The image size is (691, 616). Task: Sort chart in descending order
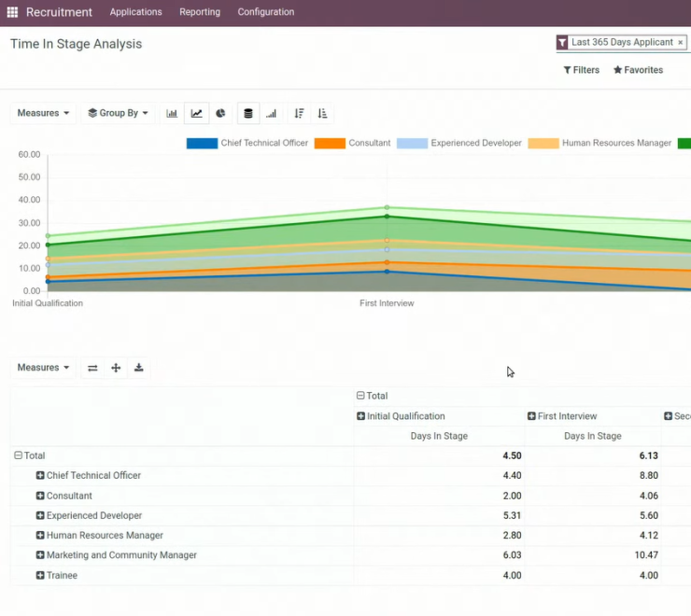[x=299, y=113]
